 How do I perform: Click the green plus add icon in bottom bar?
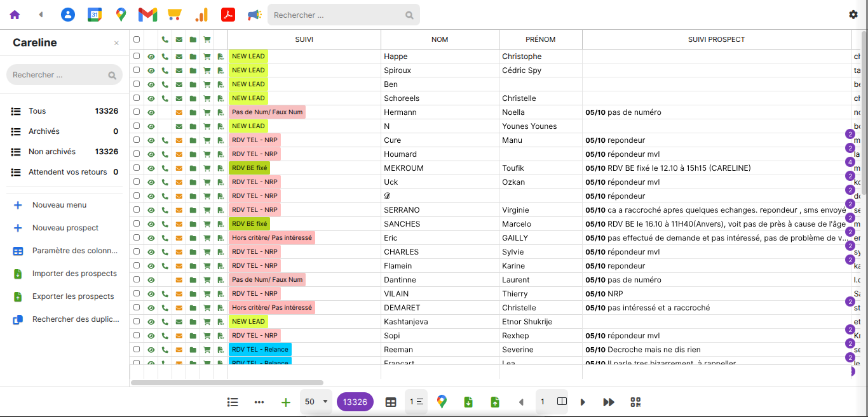pos(286,402)
